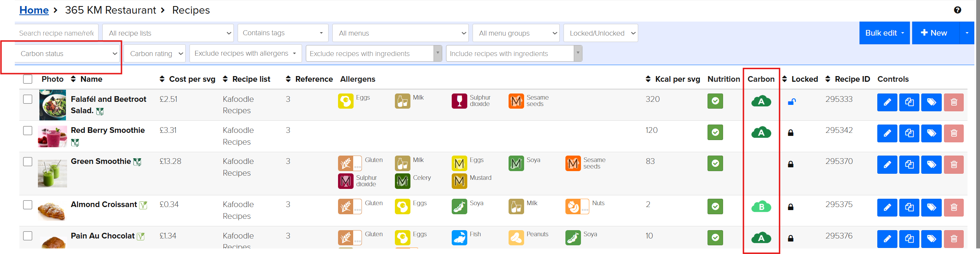Edit the Red Berry Smoothie recipe
Viewport: 980px width, 254px height.
pyautogui.click(x=887, y=134)
